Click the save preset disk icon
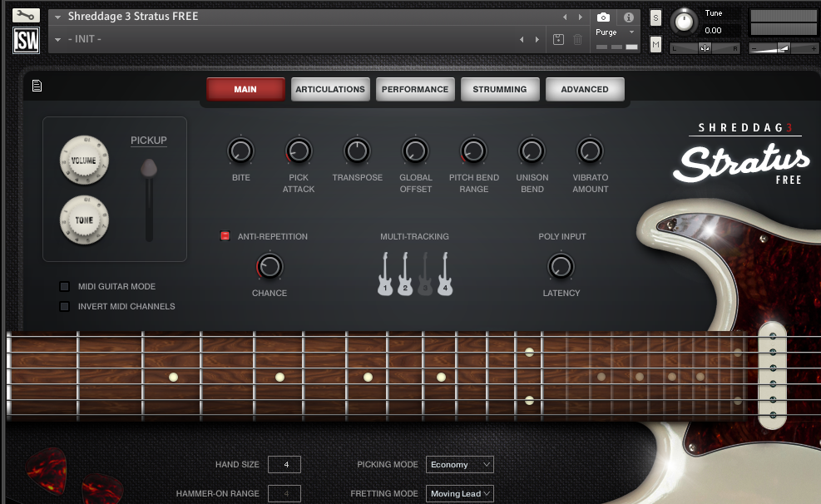 [559, 39]
